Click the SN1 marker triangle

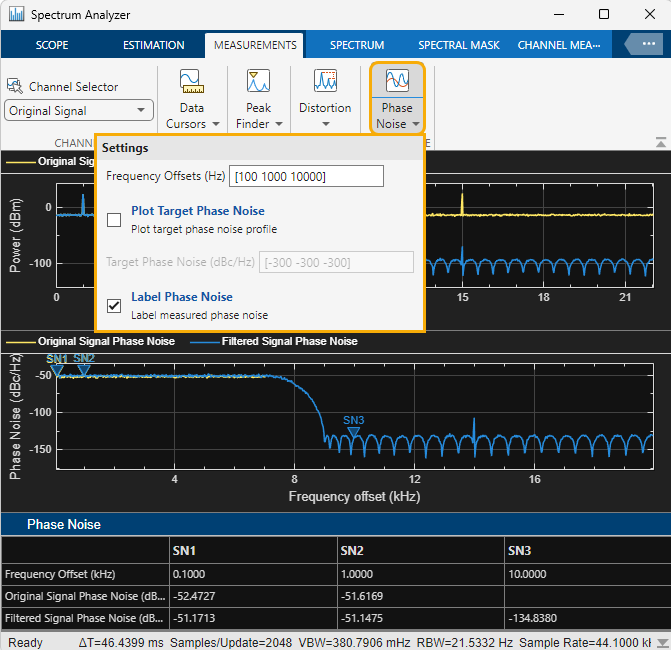(57, 370)
